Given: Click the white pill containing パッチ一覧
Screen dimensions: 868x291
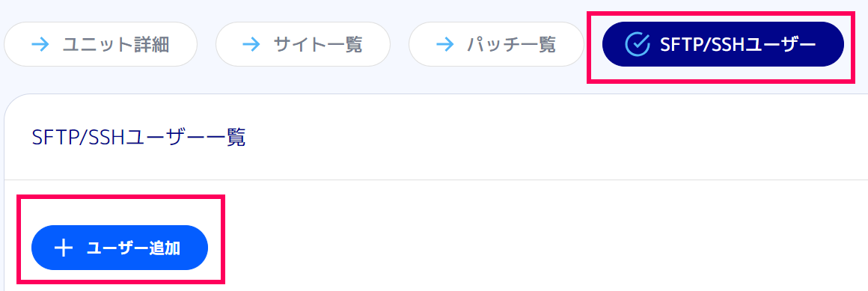Looking at the screenshot, I should [x=496, y=44].
